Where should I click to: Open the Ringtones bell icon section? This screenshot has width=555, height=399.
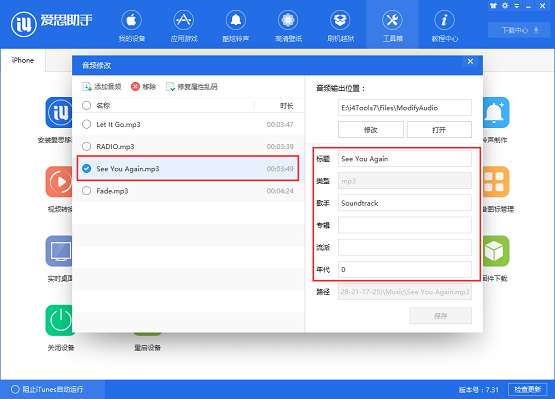236,21
